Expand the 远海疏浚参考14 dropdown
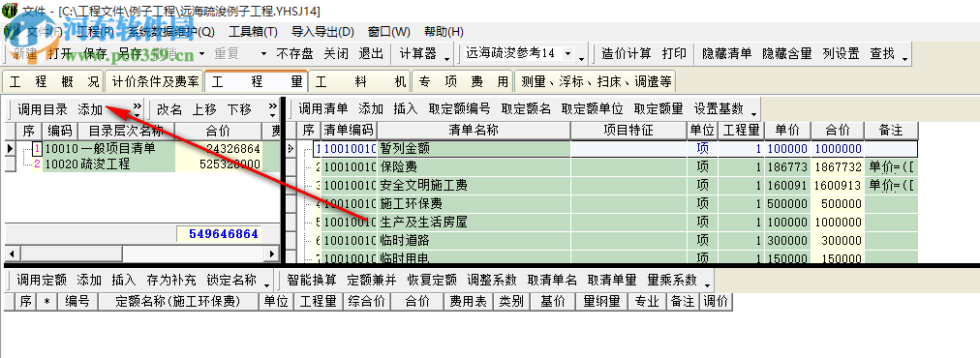The image size is (980, 358). pyautogui.click(x=567, y=54)
